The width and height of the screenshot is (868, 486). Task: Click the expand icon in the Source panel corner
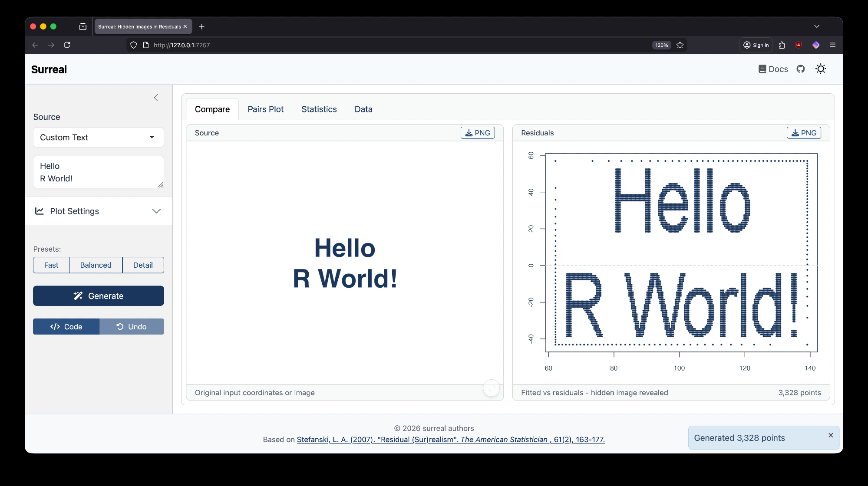tap(491, 388)
